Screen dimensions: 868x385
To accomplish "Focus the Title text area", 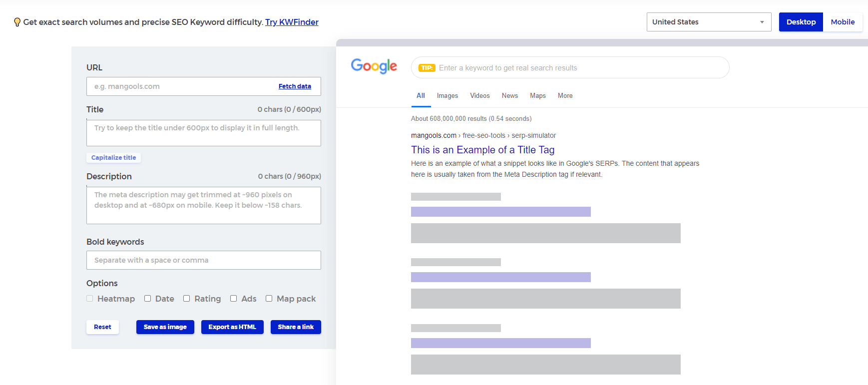I will (204, 132).
